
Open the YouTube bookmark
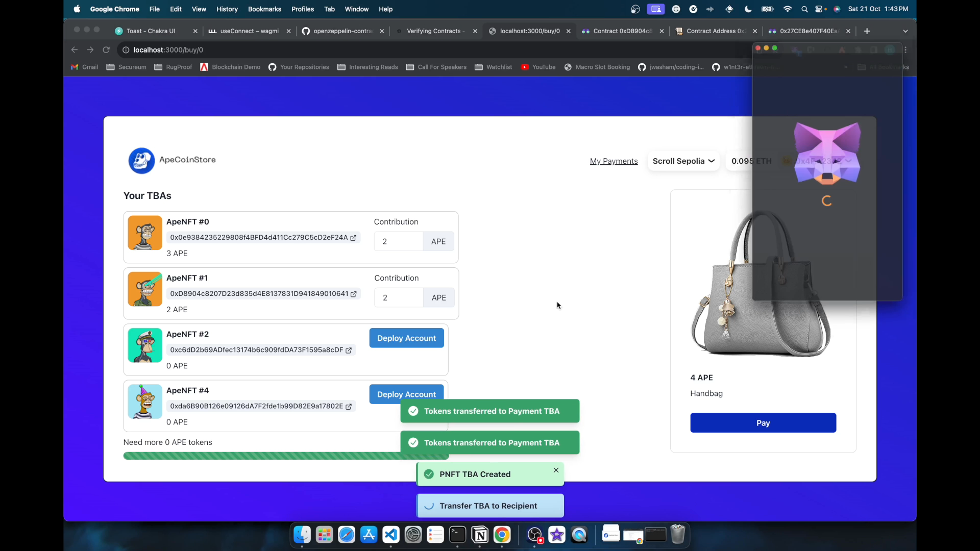tap(538, 67)
